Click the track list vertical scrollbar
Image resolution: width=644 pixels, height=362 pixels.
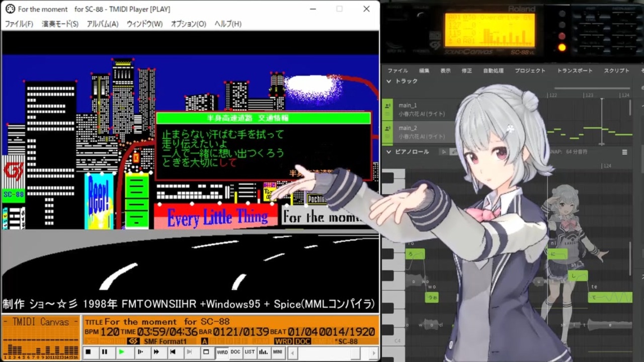click(629, 108)
